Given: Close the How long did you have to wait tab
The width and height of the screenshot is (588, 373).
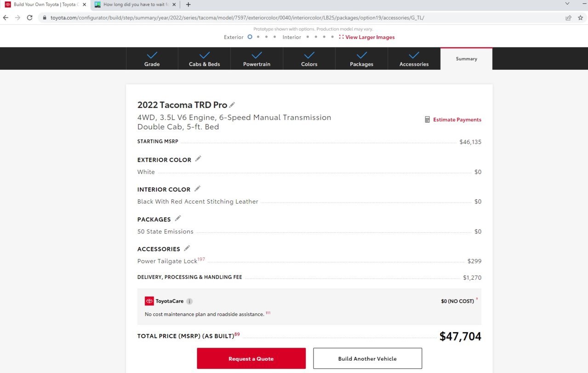Looking at the screenshot, I should coord(174,5).
